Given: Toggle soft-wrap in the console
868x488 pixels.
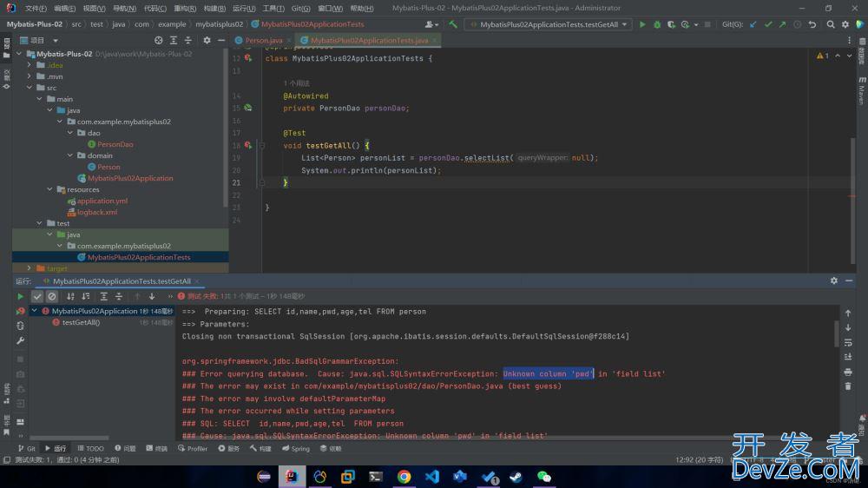Looking at the screenshot, I should click(848, 342).
